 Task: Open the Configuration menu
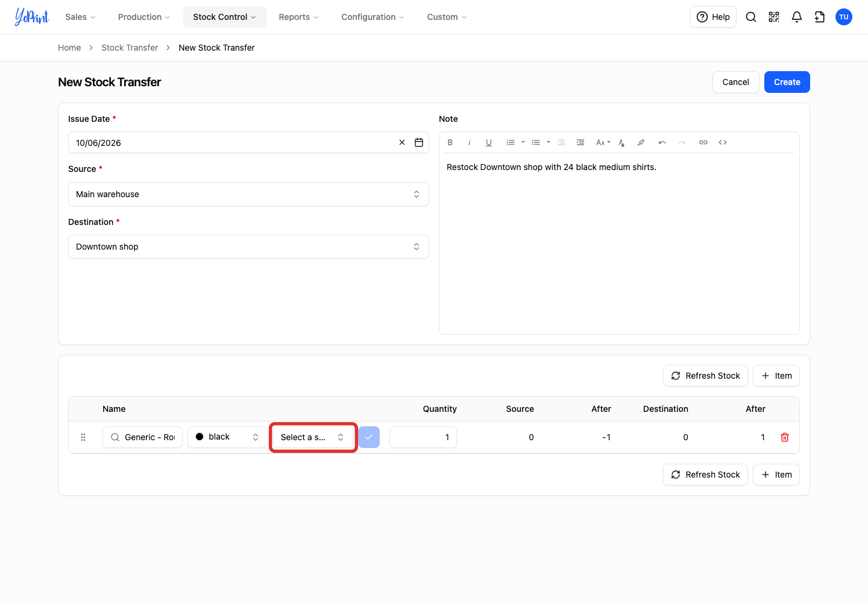tap(373, 17)
